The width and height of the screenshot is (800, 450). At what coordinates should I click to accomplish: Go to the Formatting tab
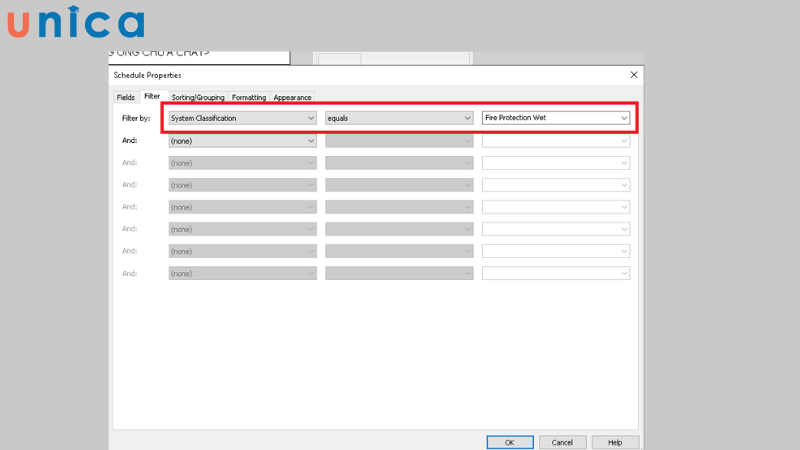tap(249, 97)
